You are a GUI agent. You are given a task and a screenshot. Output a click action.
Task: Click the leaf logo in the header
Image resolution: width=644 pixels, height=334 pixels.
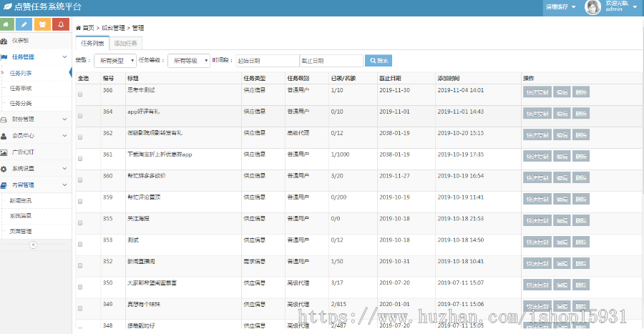pos(6,6)
